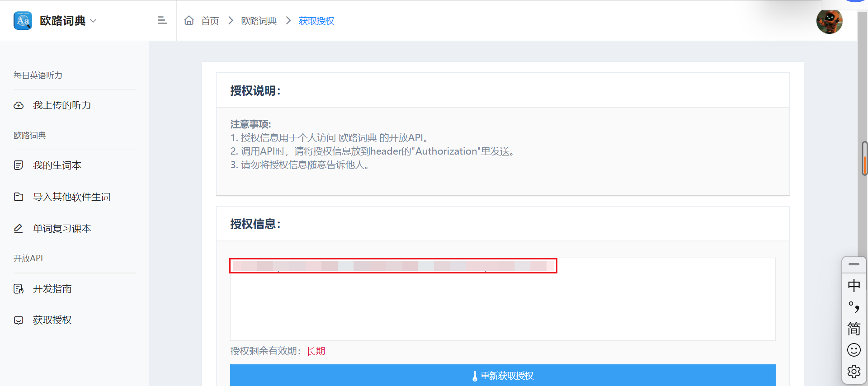Image resolution: width=868 pixels, height=386 pixels.
Task: Open 我上传的听力 in sidebar
Action: (x=62, y=105)
